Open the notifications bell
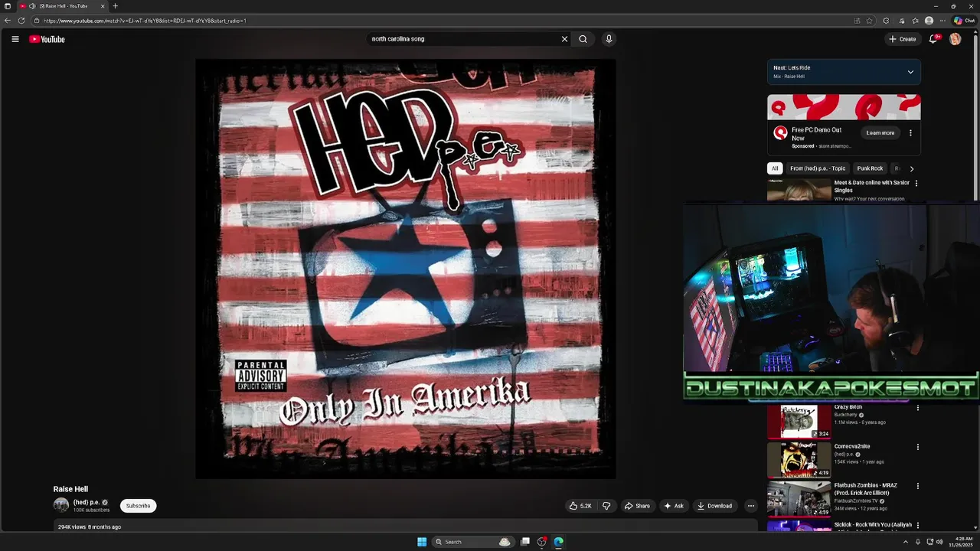This screenshot has height=551, width=980. tap(933, 39)
